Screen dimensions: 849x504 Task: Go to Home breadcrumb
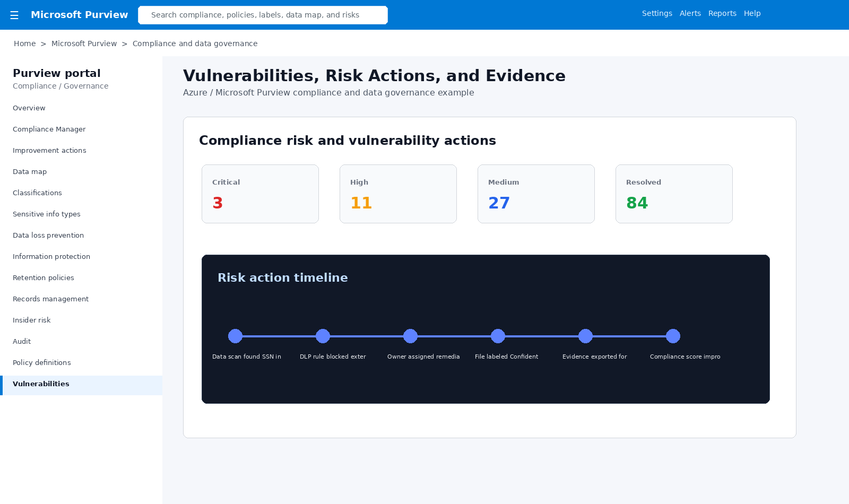[24, 44]
